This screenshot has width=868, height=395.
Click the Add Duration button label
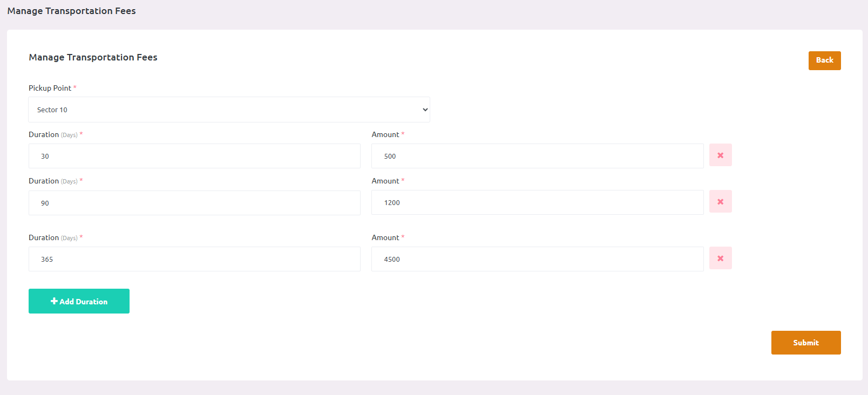click(84, 302)
